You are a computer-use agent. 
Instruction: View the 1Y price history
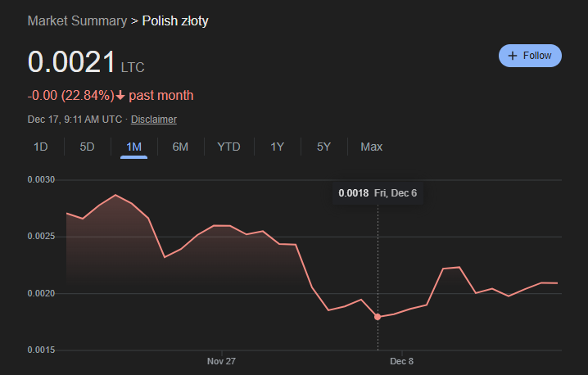click(x=277, y=147)
